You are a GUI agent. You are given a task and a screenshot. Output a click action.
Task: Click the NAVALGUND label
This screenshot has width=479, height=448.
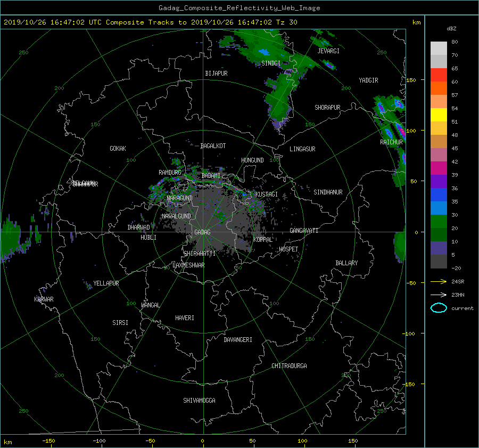(x=176, y=216)
